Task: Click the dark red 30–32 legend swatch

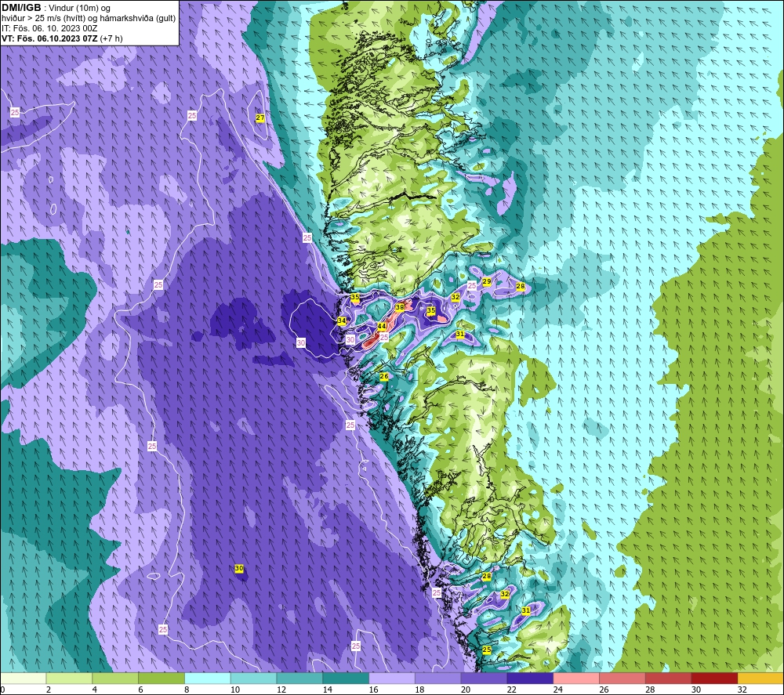Action: [x=714, y=678]
